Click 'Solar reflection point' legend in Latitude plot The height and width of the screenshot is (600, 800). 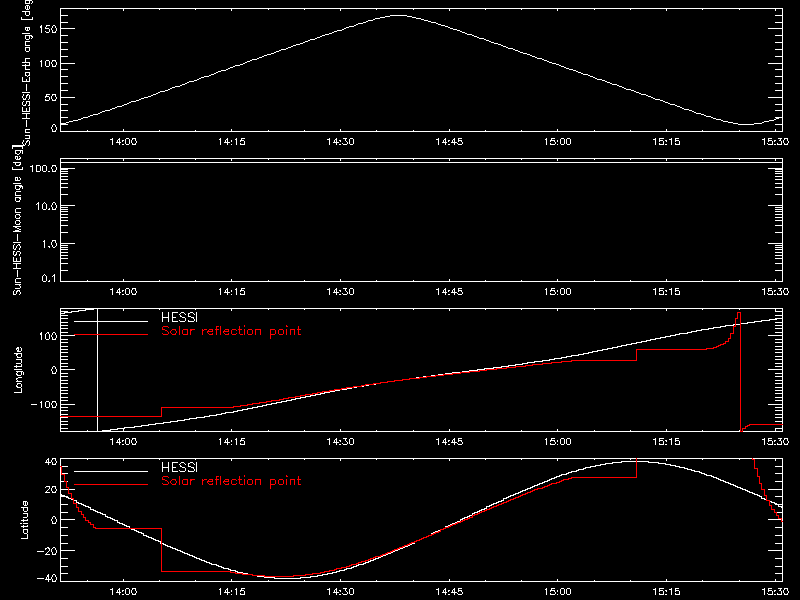click(x=231, y=481)
